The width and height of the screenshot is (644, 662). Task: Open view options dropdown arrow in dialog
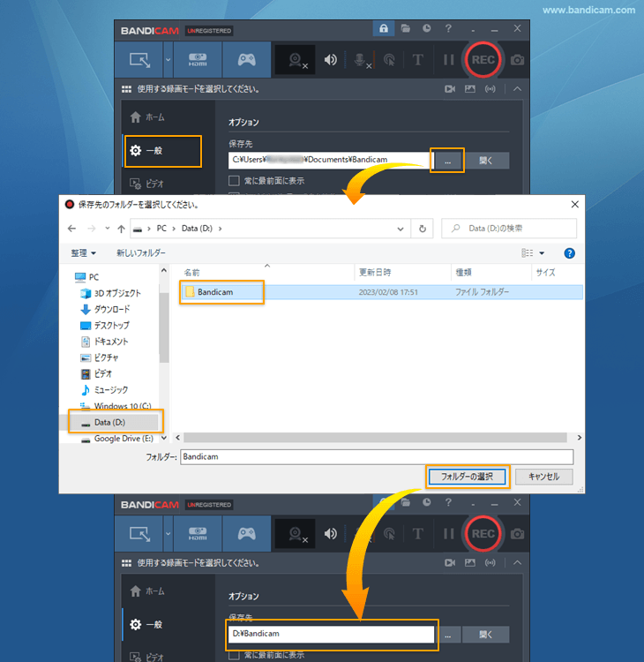[x=542, y=253]
